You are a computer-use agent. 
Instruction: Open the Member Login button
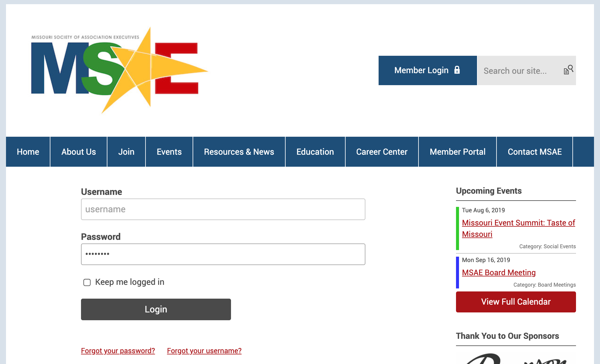427,70
